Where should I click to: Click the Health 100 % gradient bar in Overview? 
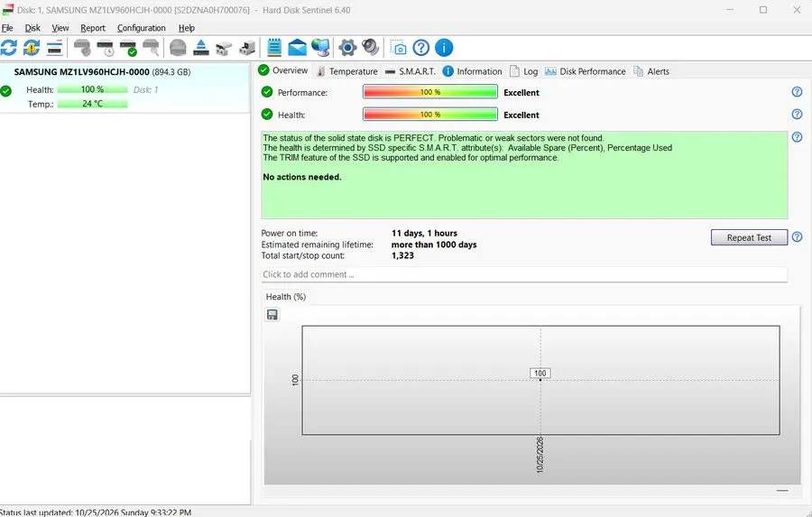tap(430, 114)
